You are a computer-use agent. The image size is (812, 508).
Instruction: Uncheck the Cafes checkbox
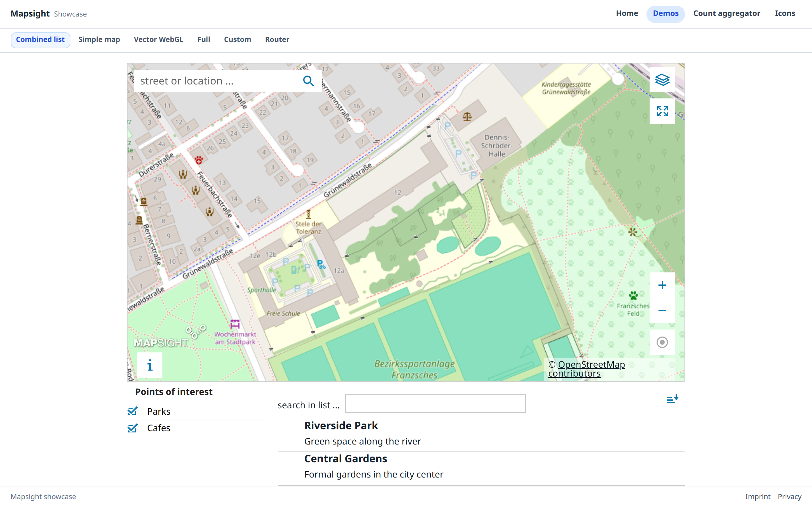(x=133, y=428)
